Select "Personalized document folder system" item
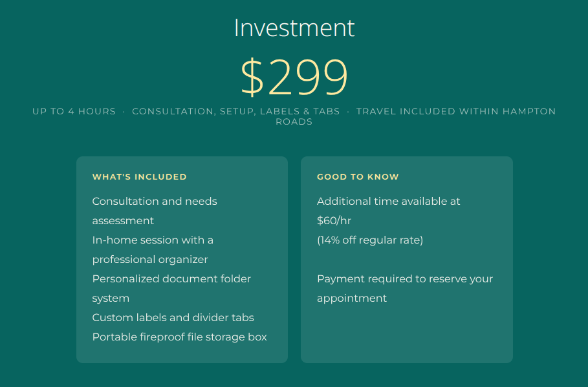This screenshot has height=387, width=588. 171,279
